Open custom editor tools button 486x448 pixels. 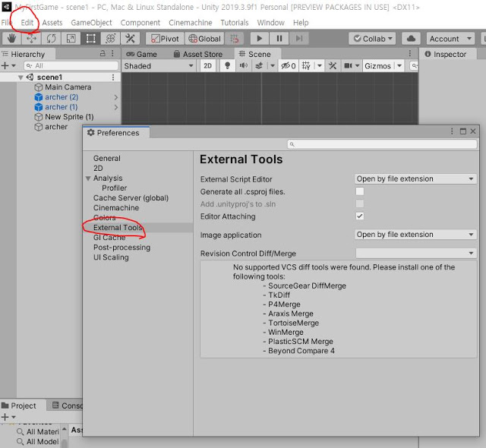pos(130,39)
